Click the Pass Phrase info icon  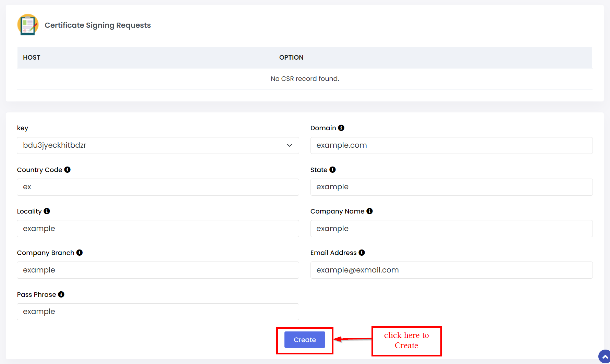[x=61, y=294]
